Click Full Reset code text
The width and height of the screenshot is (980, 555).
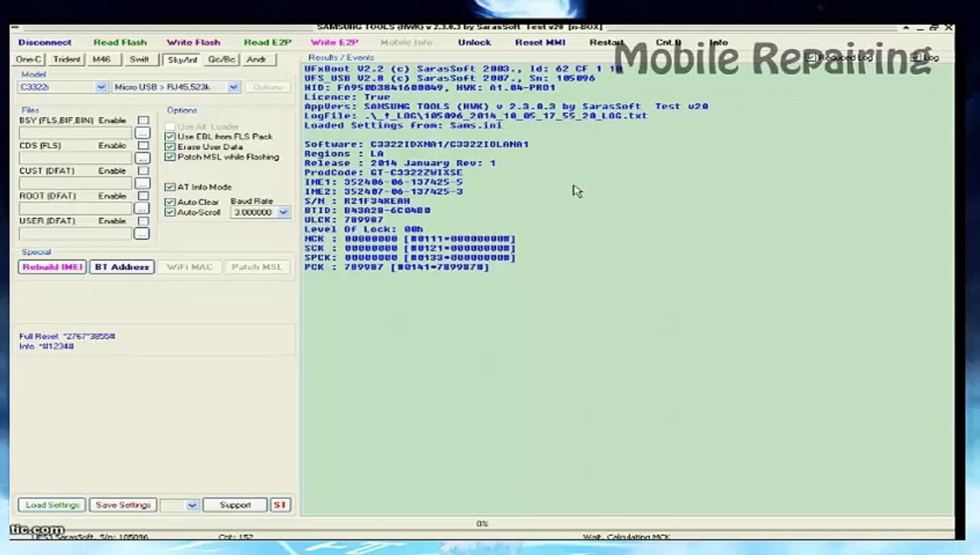point(67,337)
